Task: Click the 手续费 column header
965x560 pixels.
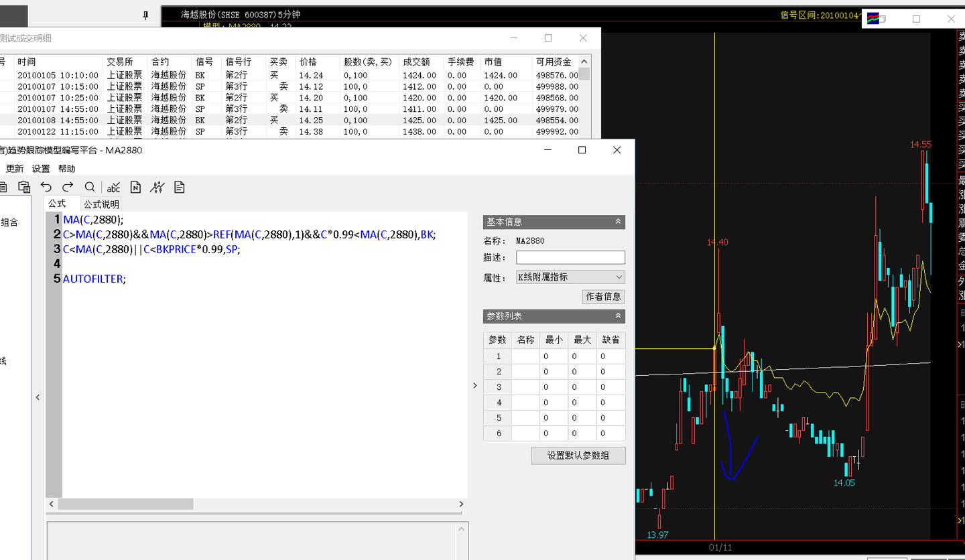Action: 462,62
